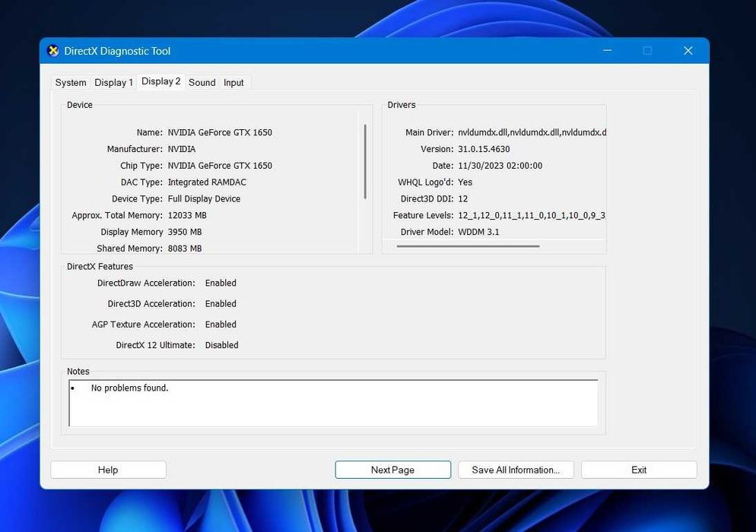756x532 pixels.
Task: Click the Direct3D DDI value 12
Action: 463,198
